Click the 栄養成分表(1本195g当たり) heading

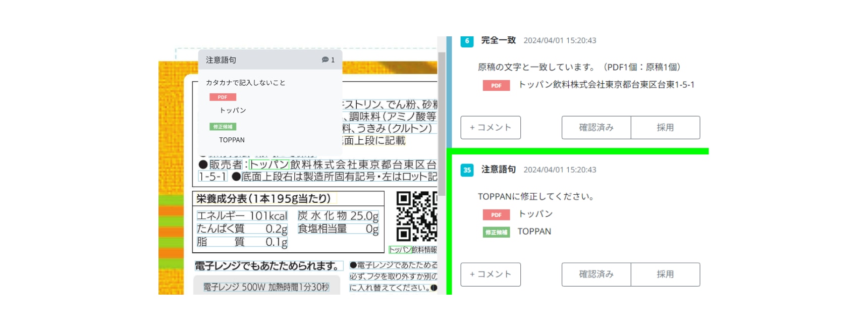pos(264,198)
